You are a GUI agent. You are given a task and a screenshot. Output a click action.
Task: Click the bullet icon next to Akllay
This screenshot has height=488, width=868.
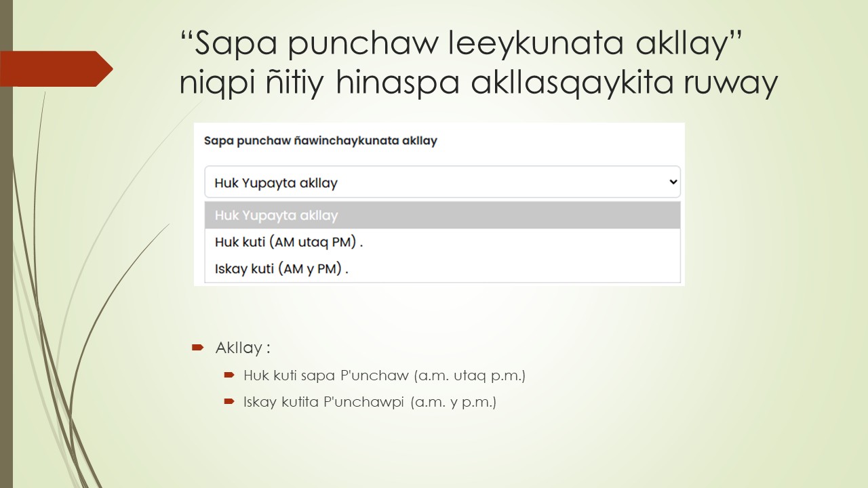point(197,348)
